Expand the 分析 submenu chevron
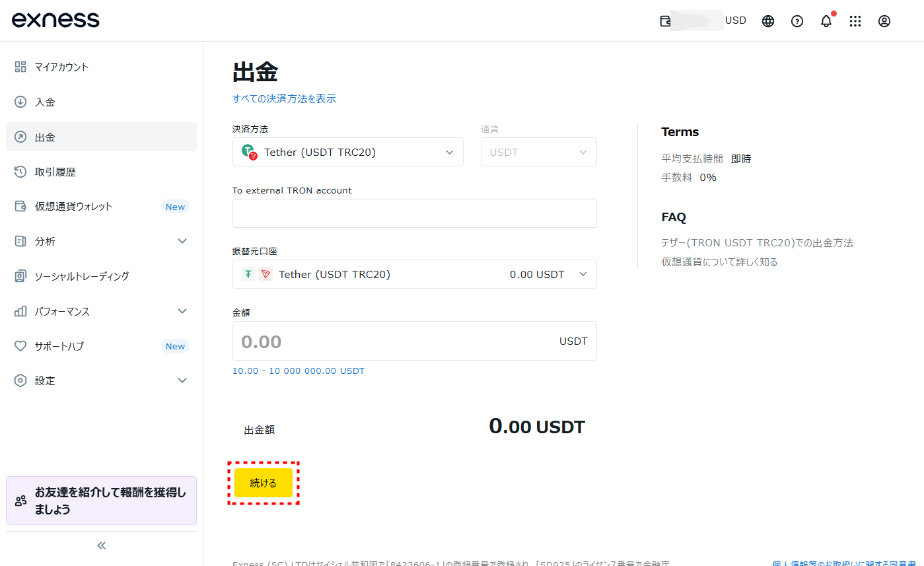 [x=183, y=241]
